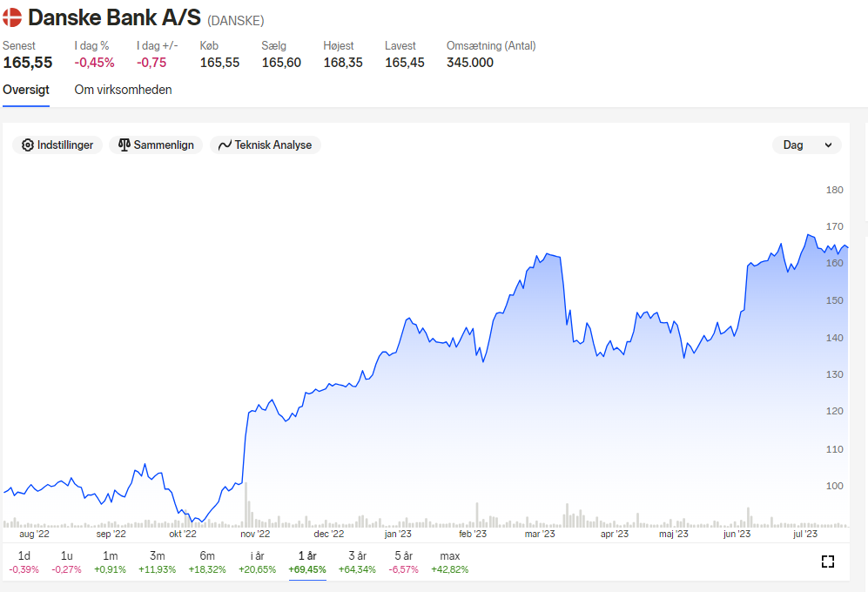Click the (DANSKE) ticker symbol
The image size is (868, 592).
(x=236, y=21)
